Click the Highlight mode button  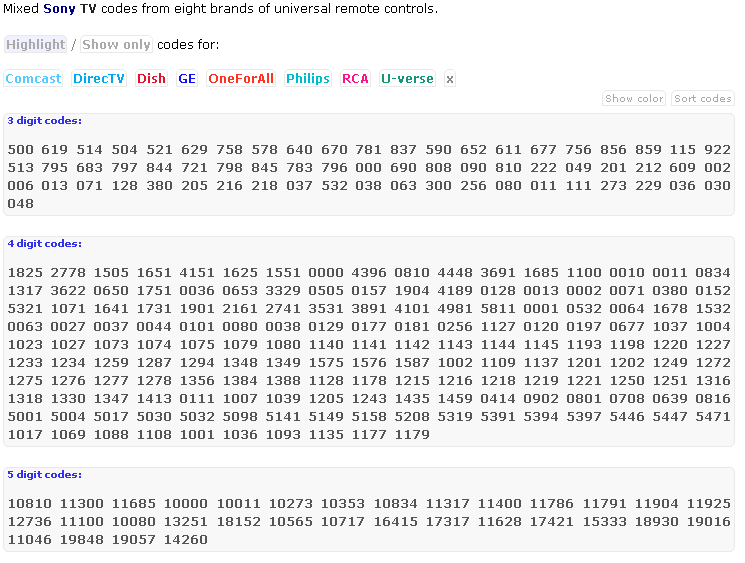click(35, 45)
